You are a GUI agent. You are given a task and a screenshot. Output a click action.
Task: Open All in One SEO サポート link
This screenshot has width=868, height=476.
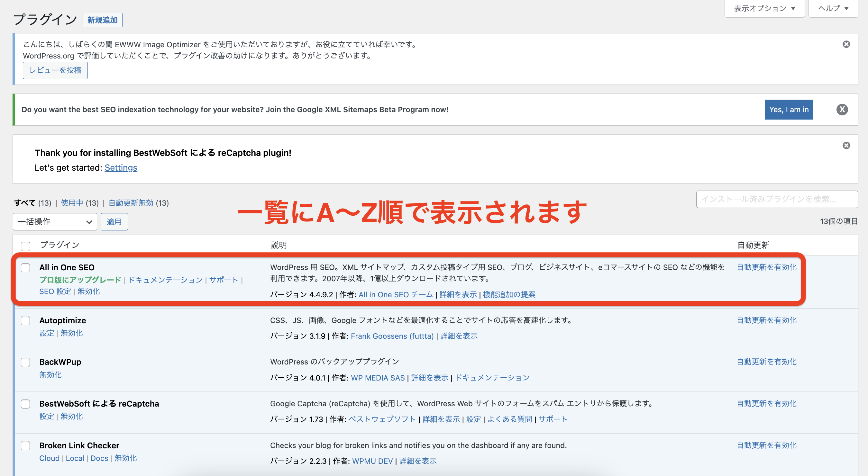(224, 280)
